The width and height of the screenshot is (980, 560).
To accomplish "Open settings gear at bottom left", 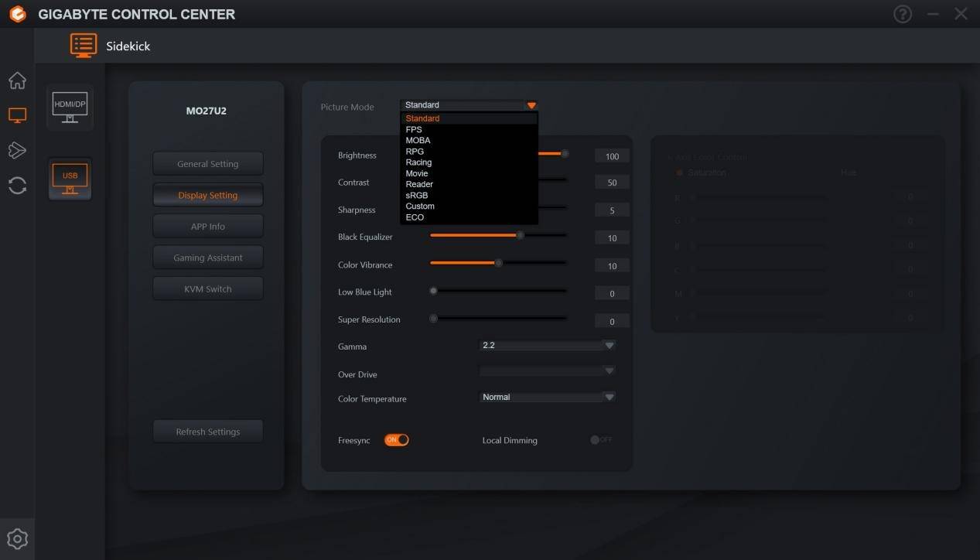I will (x=17, y=539).
